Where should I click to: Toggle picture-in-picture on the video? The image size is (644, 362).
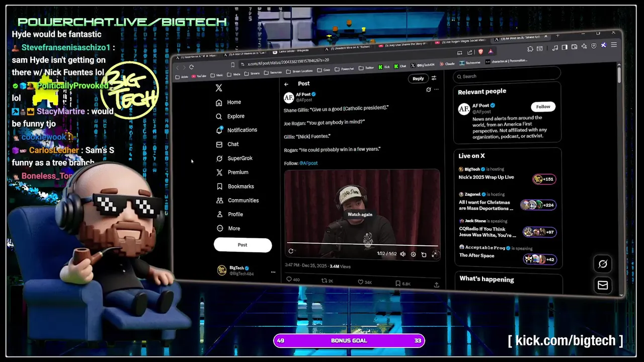[424, 254]
